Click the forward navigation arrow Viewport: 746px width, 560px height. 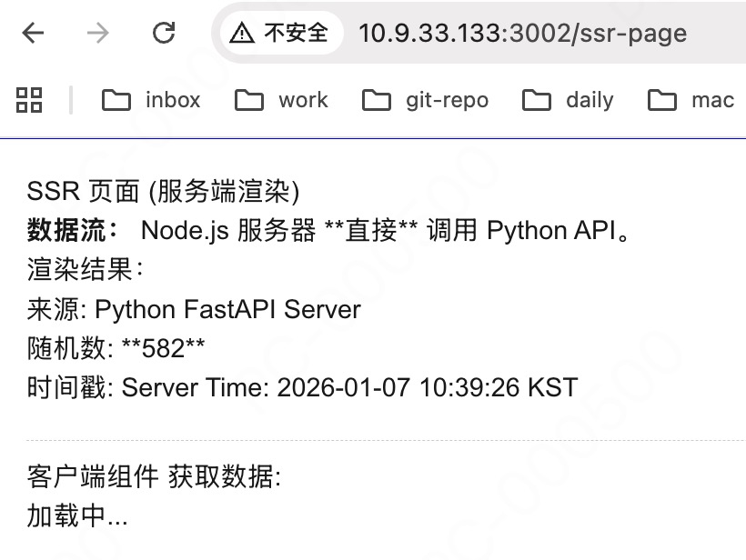[97, 34]
